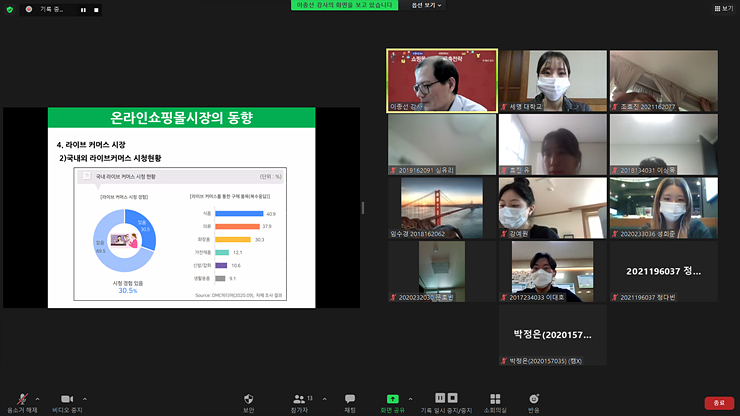
Task: Select 2017234033 이대호 video tile
Action: click(x=553, y=272)
